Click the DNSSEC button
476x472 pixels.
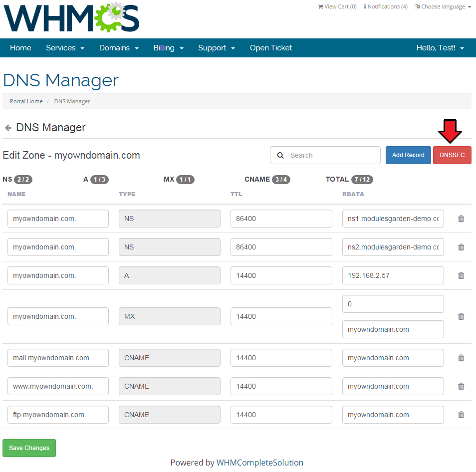click(x=452, y=155)
